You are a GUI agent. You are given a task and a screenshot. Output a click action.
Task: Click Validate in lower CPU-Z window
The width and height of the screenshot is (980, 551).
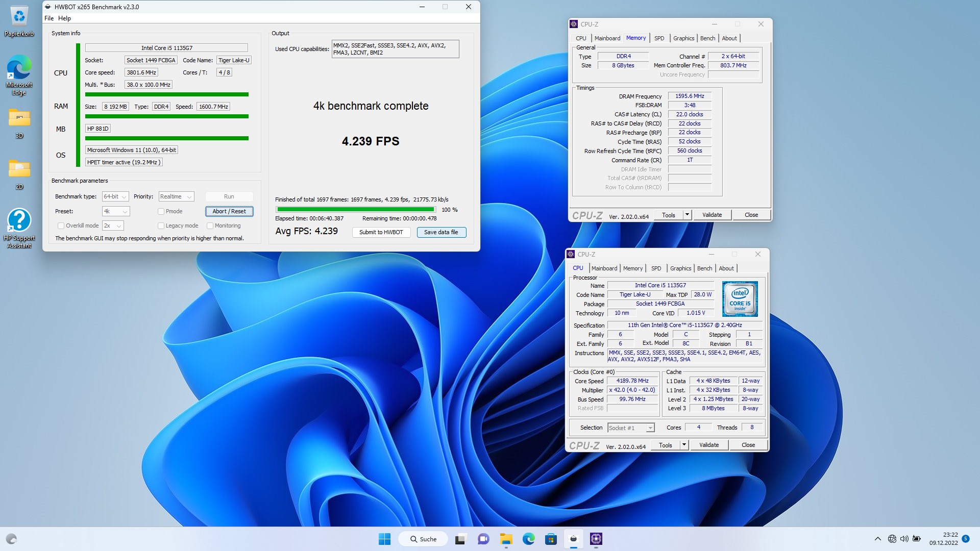point(709,445)
